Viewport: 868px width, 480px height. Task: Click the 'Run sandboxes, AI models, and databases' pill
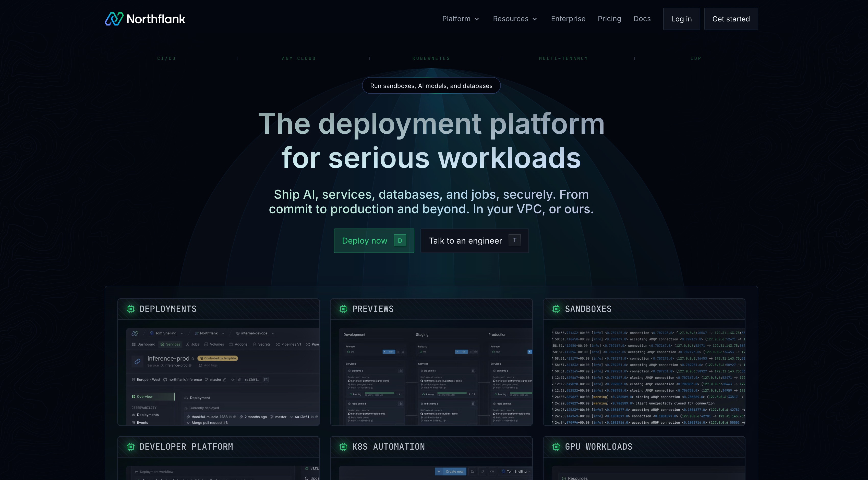[x=431, y=86]
